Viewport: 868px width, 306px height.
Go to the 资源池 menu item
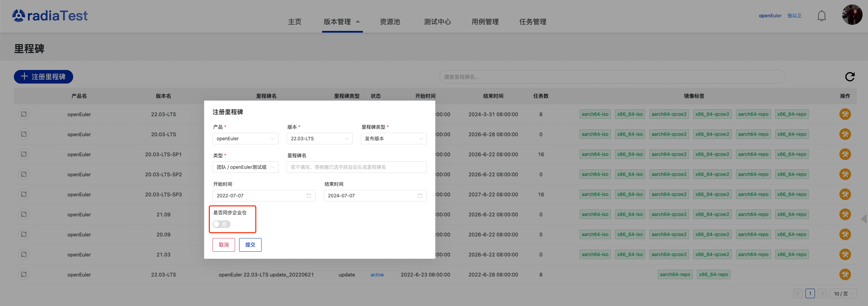point(390,22)
